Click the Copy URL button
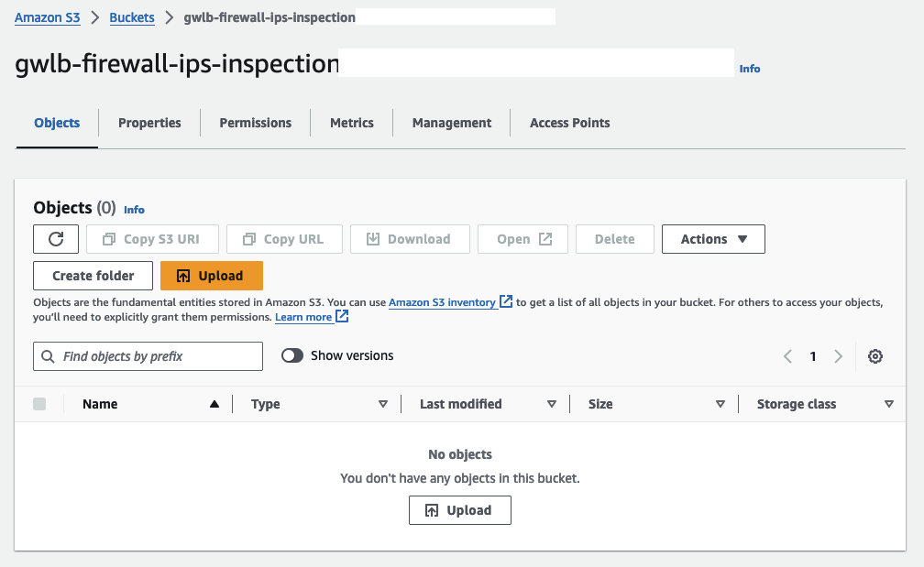Viewport: 924px width, 567px height. [283, 239]
